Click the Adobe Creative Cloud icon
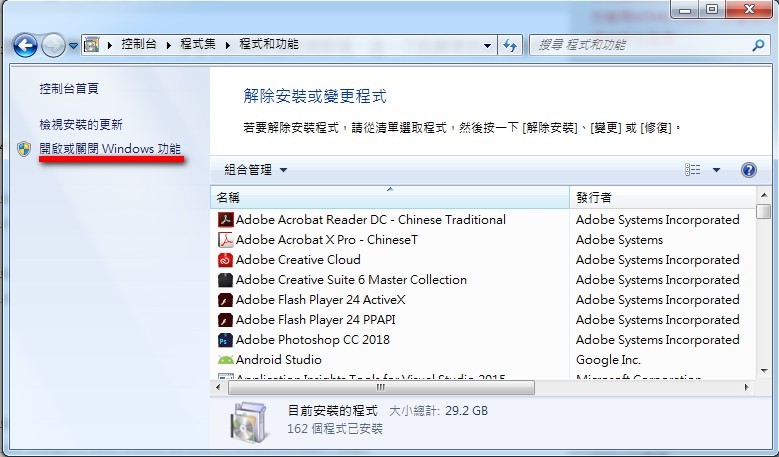Screen dimensions: 779x457 pos(226,260)
